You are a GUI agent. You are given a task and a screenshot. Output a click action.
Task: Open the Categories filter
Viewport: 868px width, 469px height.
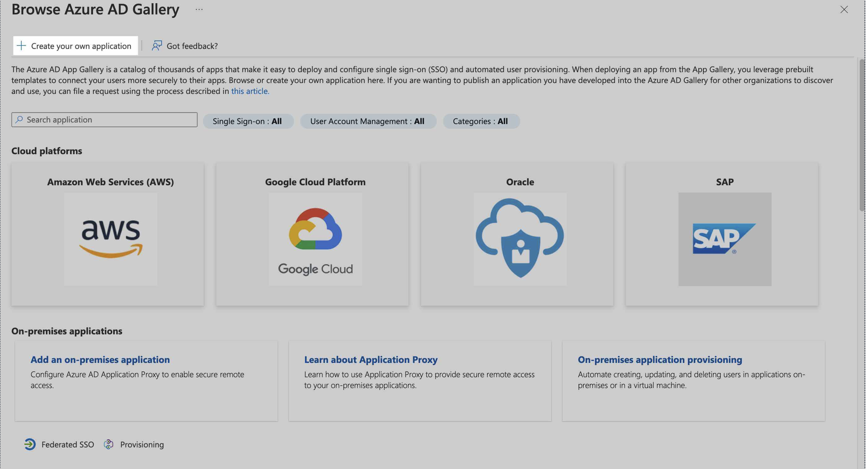(481, 121)
